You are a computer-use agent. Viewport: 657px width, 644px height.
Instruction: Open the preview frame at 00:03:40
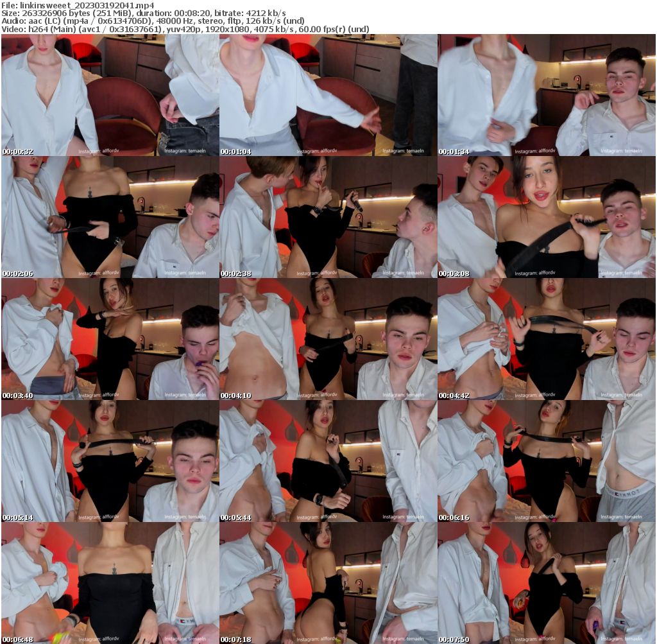[110, 339]
